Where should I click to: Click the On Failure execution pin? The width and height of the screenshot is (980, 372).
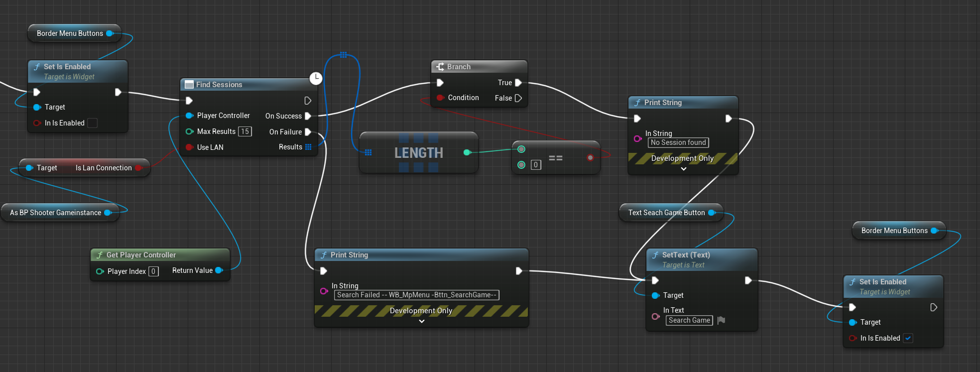tap(308, 132)
